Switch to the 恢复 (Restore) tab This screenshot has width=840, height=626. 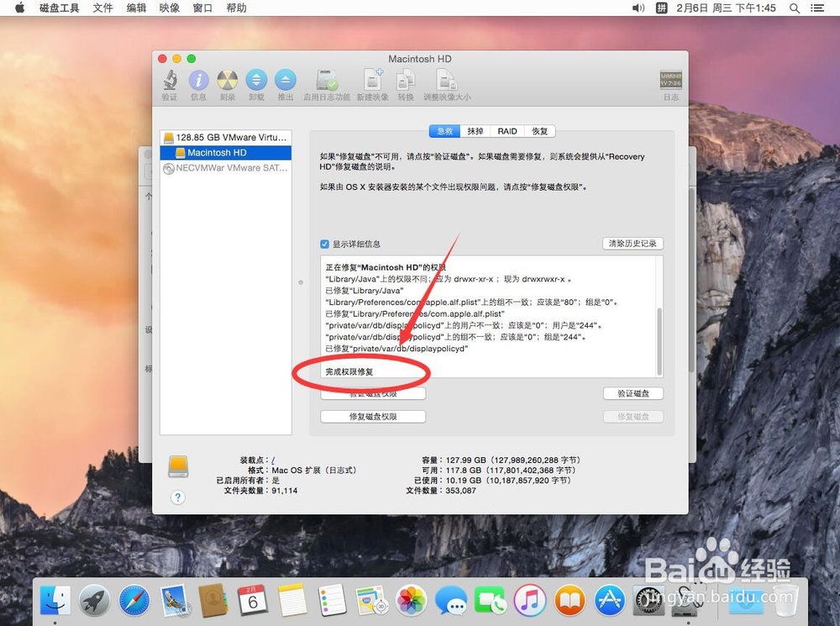[x=540, y=131]
